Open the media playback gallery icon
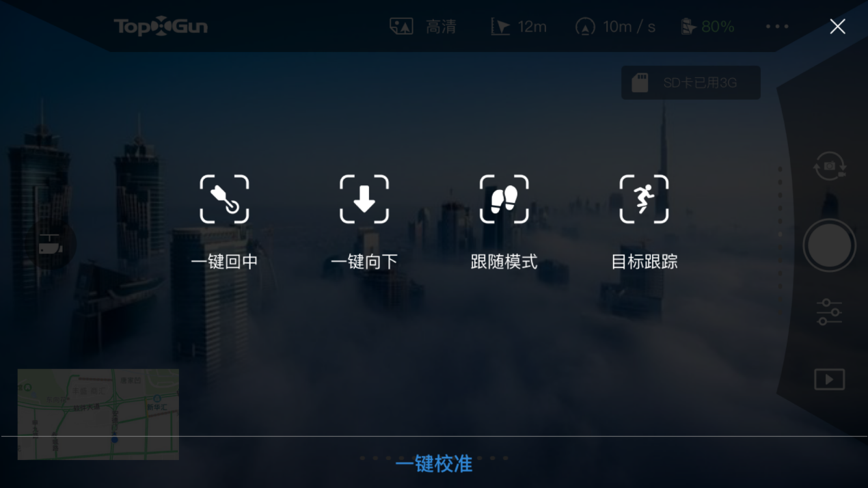 (x=829, y=379)
